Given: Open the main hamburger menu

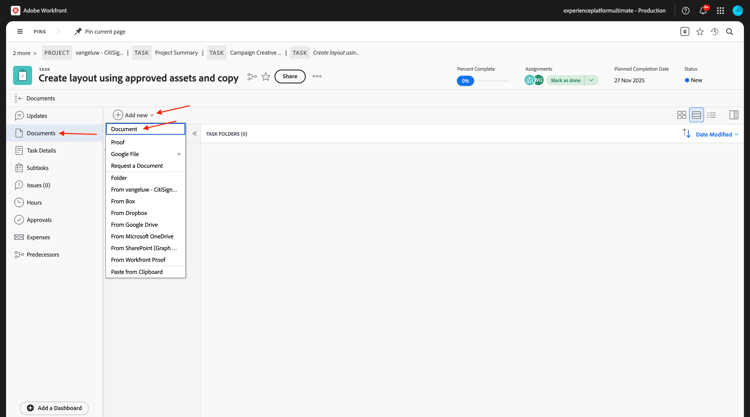Looking at the screenshot, I should [20, 32].
